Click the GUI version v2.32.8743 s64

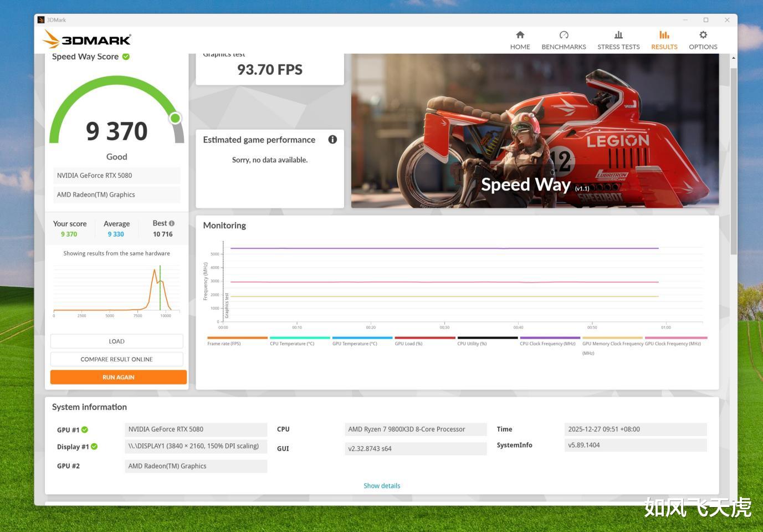pos(416,449)
